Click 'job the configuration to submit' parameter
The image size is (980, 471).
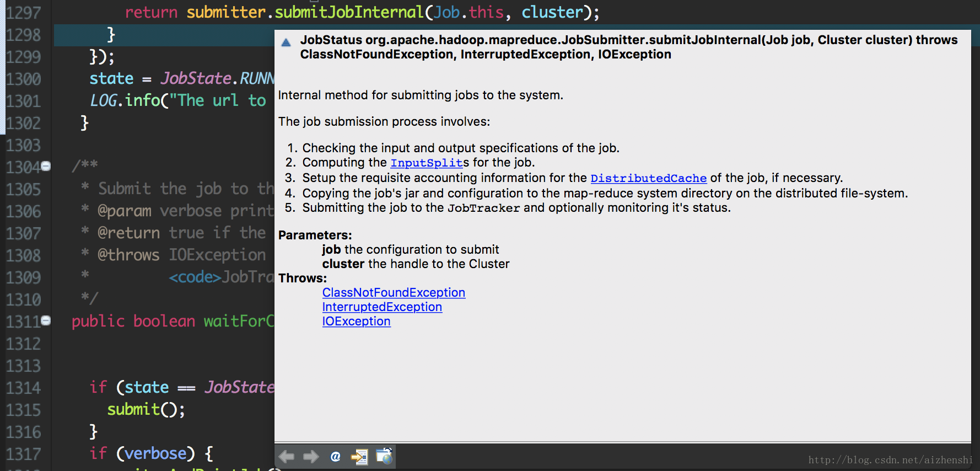point(411,249)
